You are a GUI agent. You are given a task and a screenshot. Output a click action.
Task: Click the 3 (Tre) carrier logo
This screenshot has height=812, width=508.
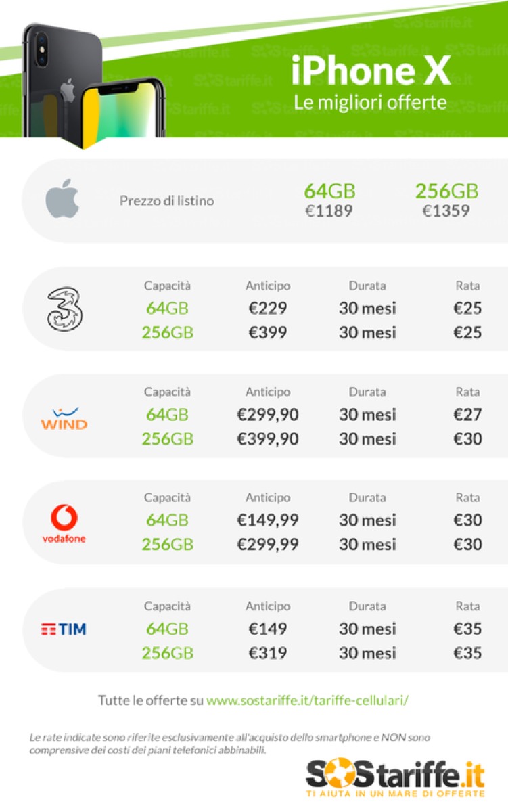64,309
